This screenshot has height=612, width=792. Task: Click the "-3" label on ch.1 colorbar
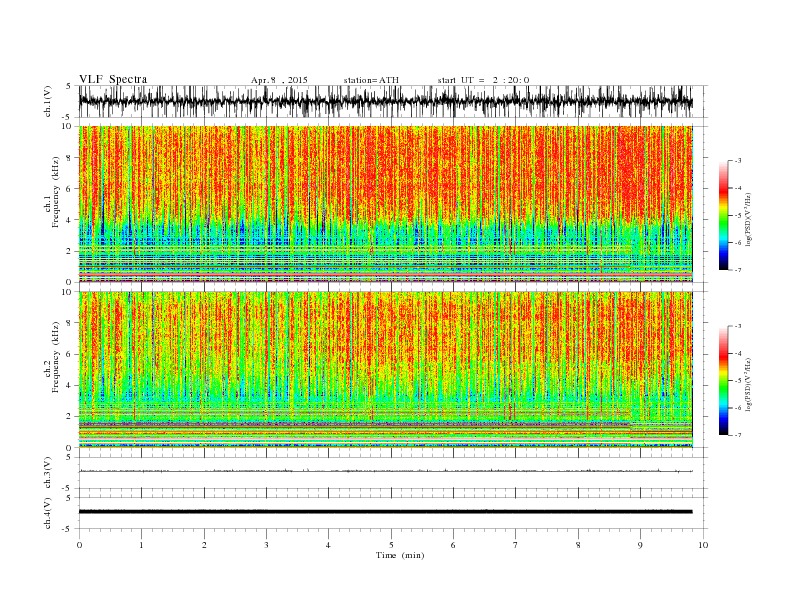click(738, 161)
